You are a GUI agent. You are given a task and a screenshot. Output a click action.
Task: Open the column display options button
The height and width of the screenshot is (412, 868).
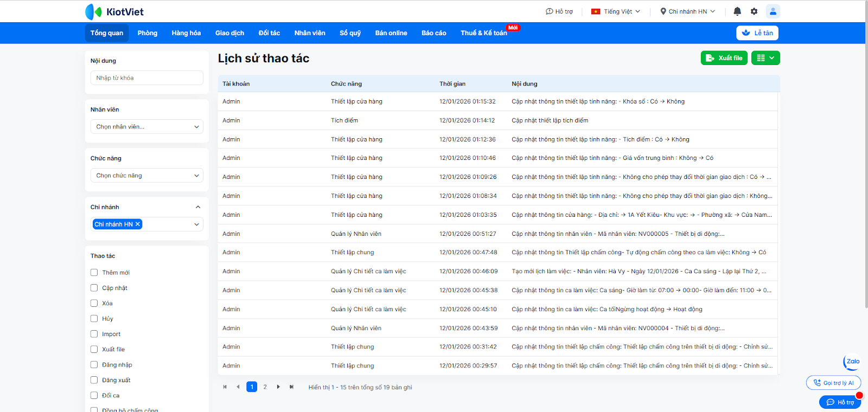pos(765,58)
